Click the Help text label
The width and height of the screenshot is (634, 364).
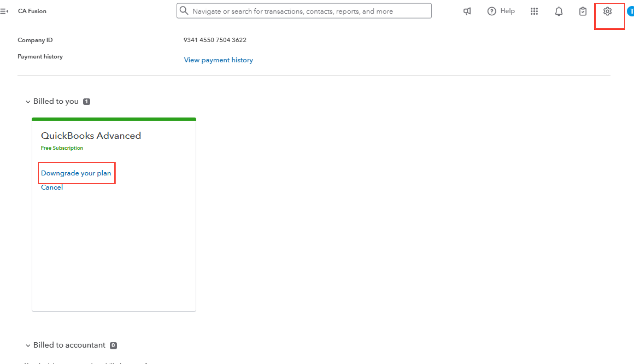[507, 11]
